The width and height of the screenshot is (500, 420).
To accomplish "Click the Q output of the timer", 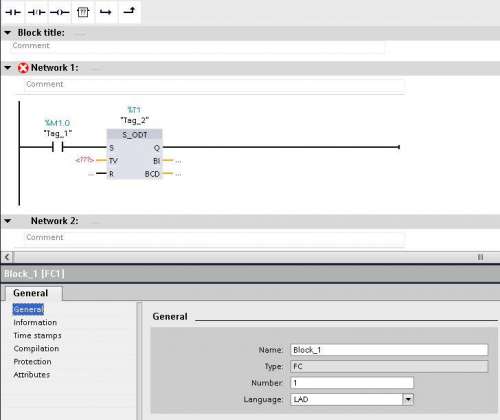I will [x=157, y=148].
